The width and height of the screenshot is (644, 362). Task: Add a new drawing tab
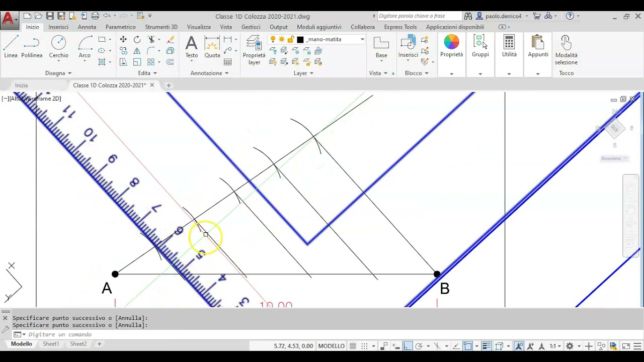coord(169,85)
